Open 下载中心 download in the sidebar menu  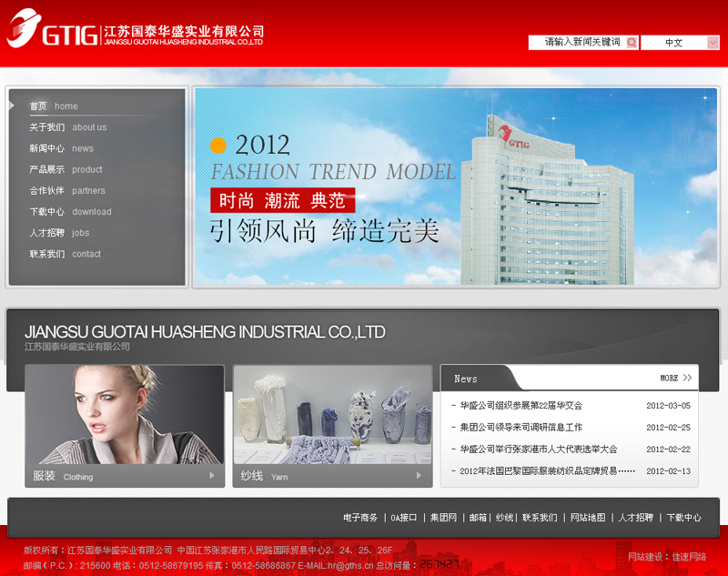point(70,212)
